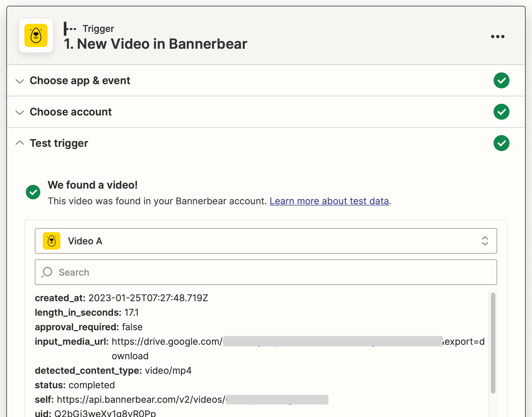This screenshot has height=417, width=532.
Task: Click green checkmark for Choose app & event
Action: click(501, 80)
